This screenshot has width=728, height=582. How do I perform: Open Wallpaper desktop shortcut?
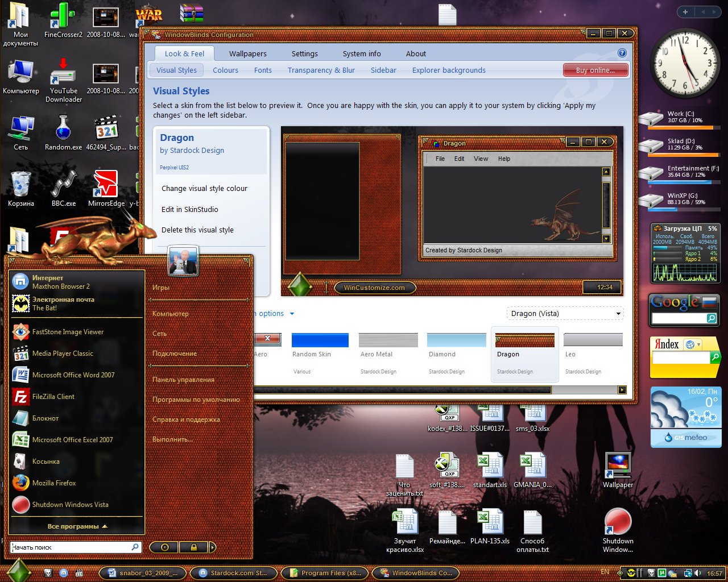[x=618, y=471]
